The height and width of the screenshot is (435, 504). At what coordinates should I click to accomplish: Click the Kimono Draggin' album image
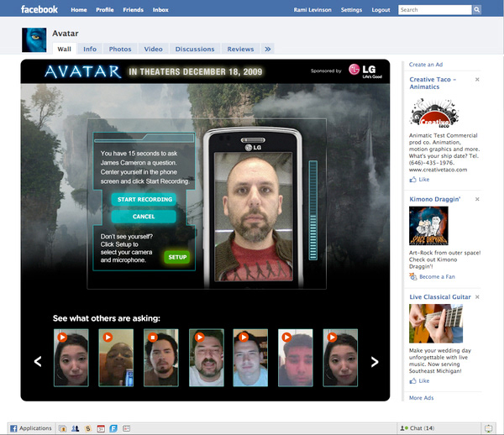(x=428, y=226)
